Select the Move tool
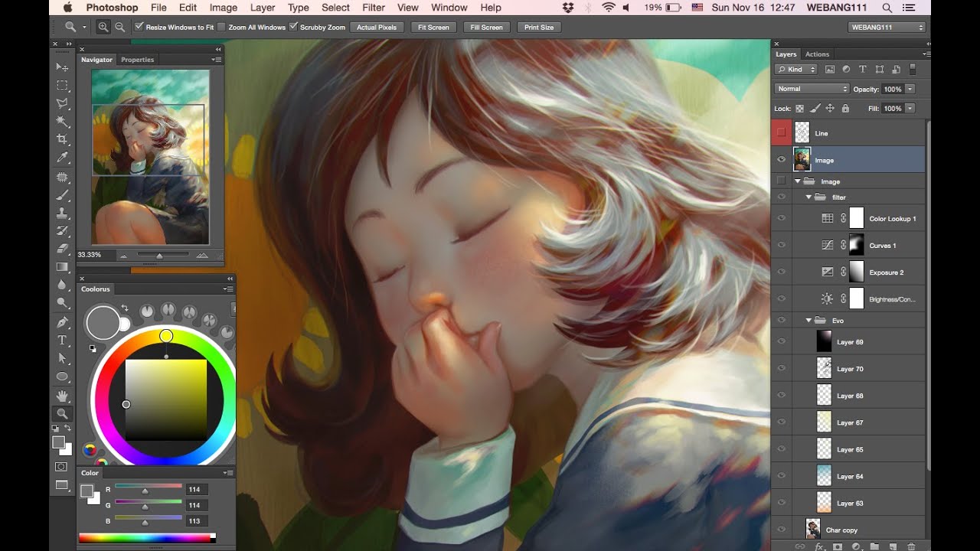The height and width of the screenshot is (551, 980). 62,67
